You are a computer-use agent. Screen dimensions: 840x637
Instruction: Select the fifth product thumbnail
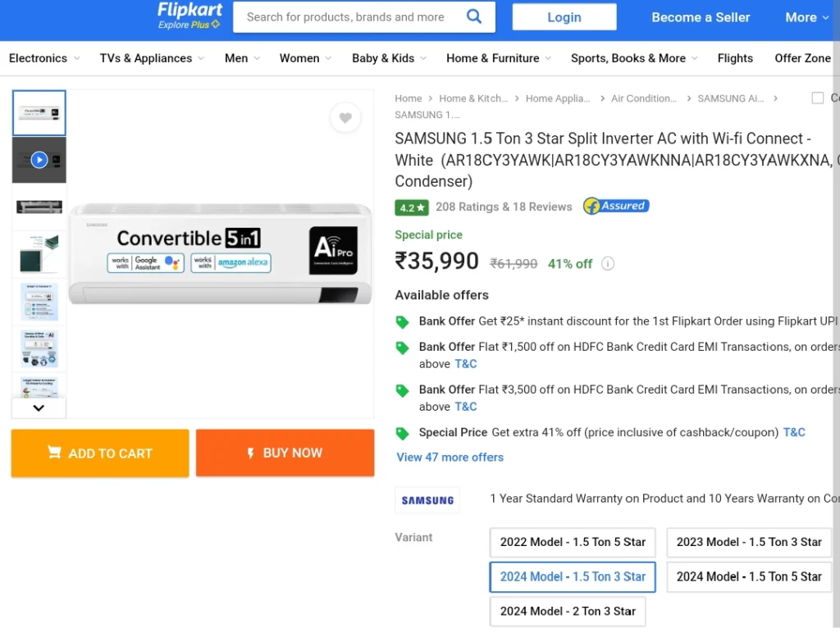point(39,302)
